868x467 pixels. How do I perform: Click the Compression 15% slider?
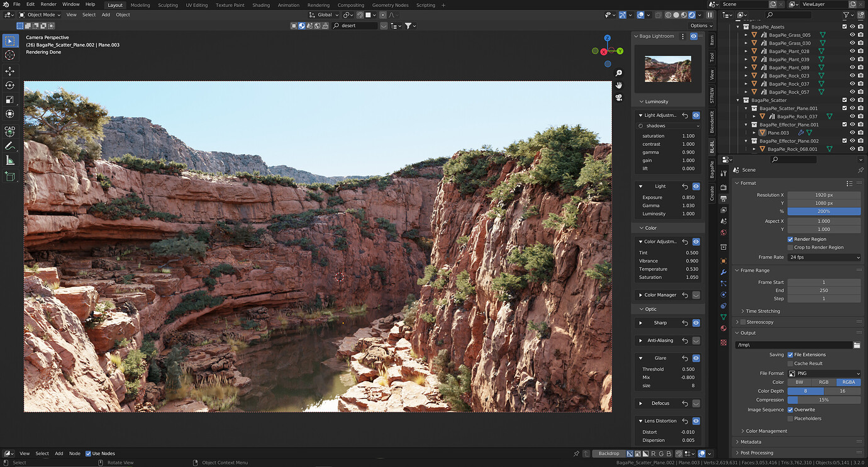tap(824, 400)
